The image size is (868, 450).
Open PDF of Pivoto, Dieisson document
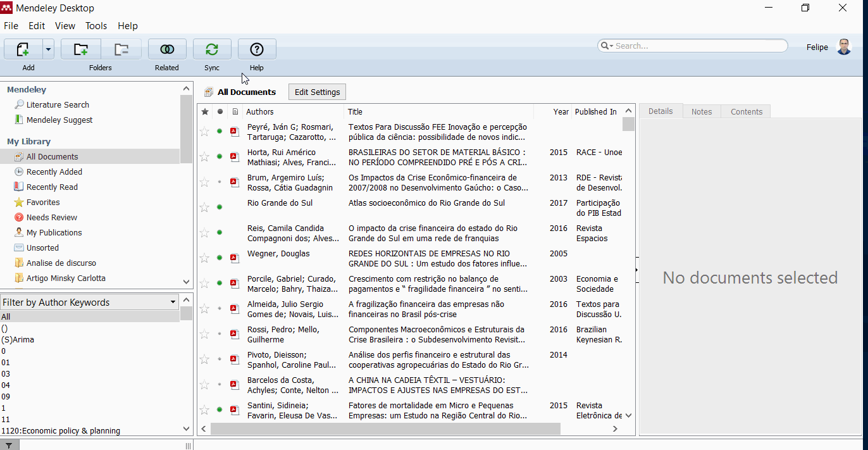point(234,359)
